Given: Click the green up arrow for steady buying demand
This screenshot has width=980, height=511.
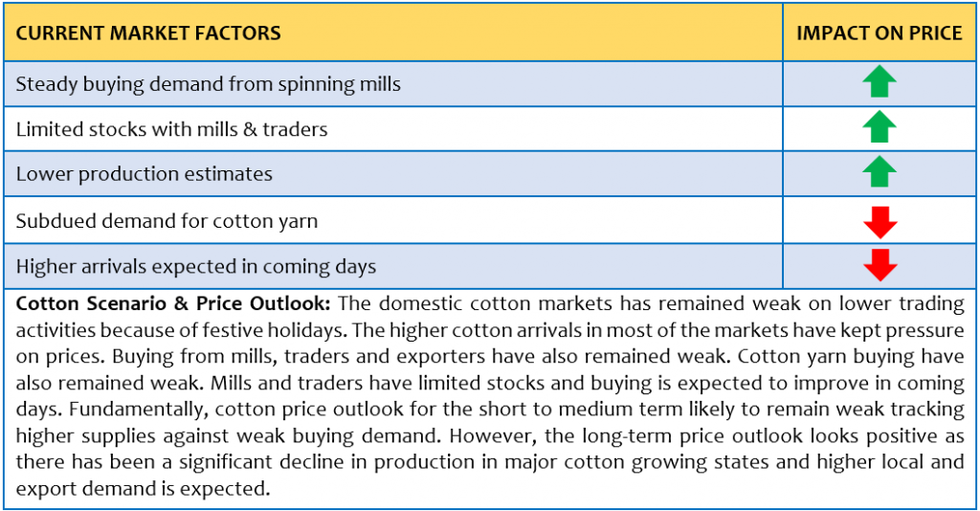Looking at the screenshot, I should click(x=880, y=81).
